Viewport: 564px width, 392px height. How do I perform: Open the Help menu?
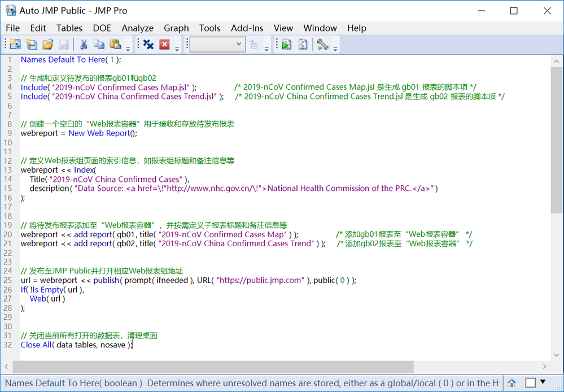pyautogui.click(x=357, y=28)
